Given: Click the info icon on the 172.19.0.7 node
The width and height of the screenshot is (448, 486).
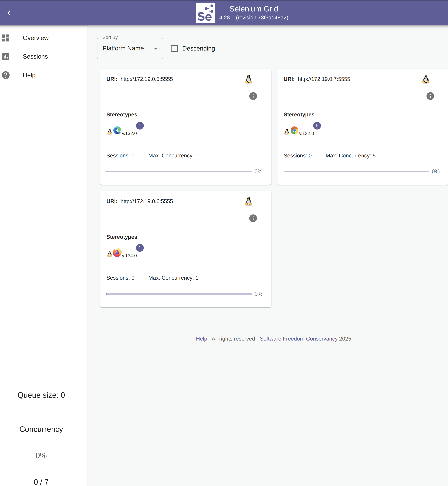Looking at the screenshot, I should (430, 96).
